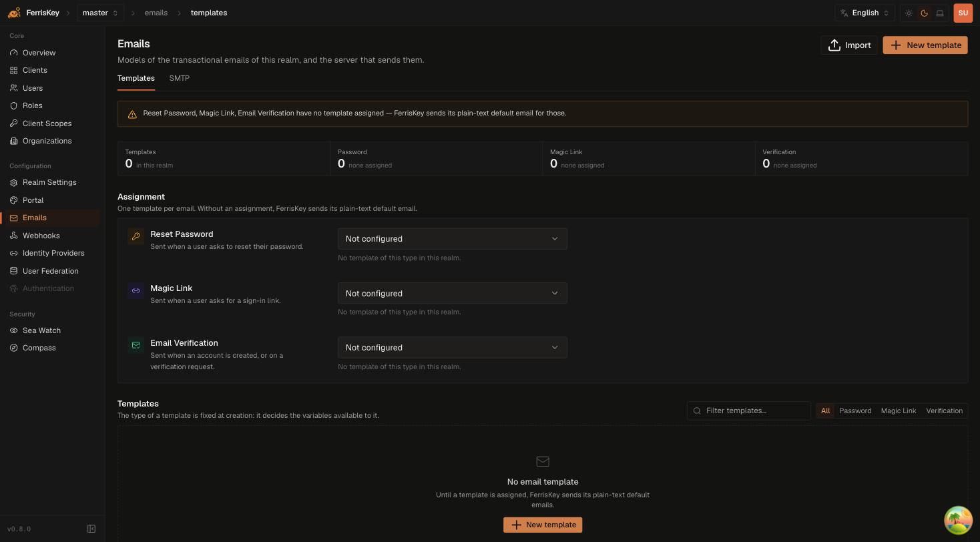980x542 pixels.
Task: Expand Email Verification template dropdown
Action: tap(453, 347)
